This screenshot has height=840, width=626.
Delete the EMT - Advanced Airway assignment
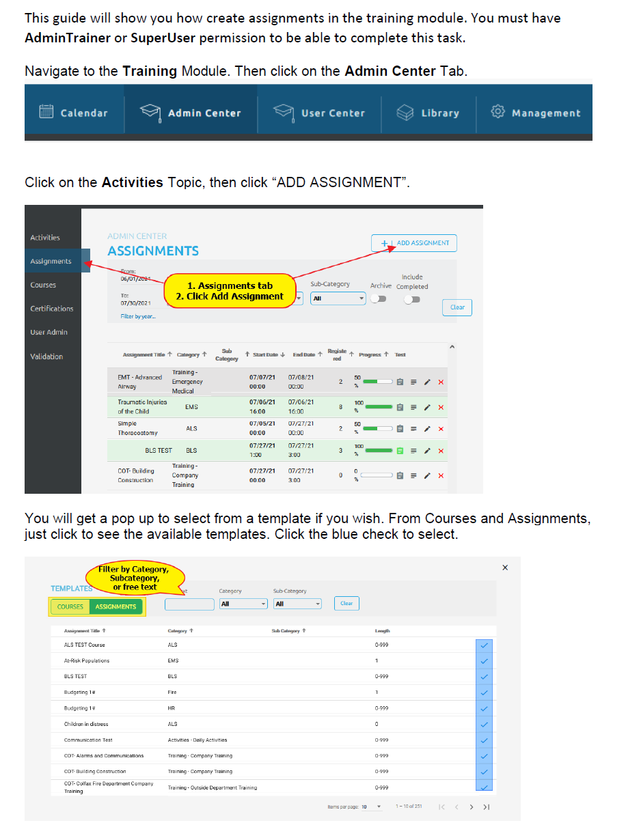coord(441,382)
